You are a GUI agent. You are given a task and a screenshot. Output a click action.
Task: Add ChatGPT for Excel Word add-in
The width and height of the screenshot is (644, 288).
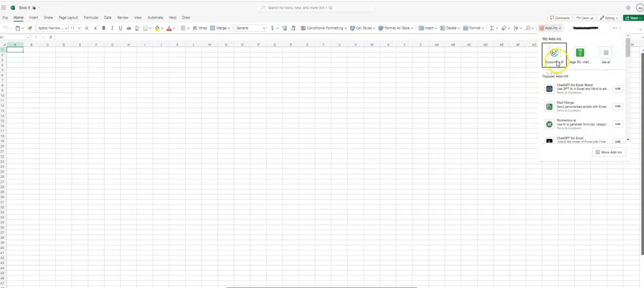618,89
